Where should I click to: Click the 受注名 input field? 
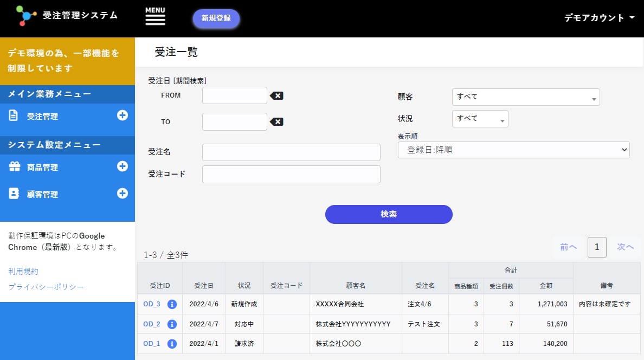(x=291, y=152)
